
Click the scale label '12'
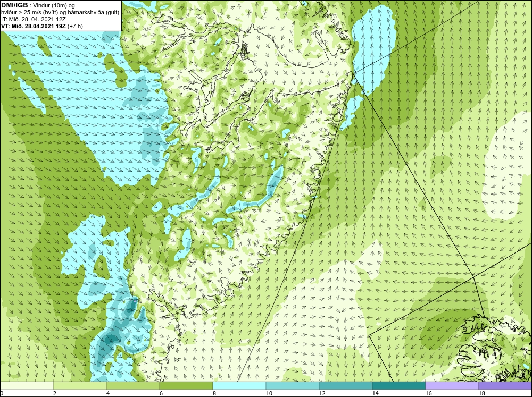(x=322, y=393)
